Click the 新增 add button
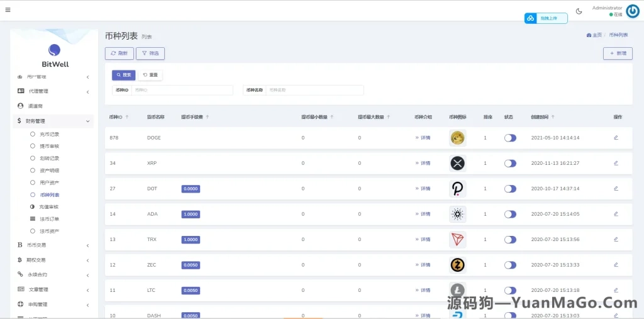Image resolution: width=644 pixels, height=319 pixels. pos(618,53)
